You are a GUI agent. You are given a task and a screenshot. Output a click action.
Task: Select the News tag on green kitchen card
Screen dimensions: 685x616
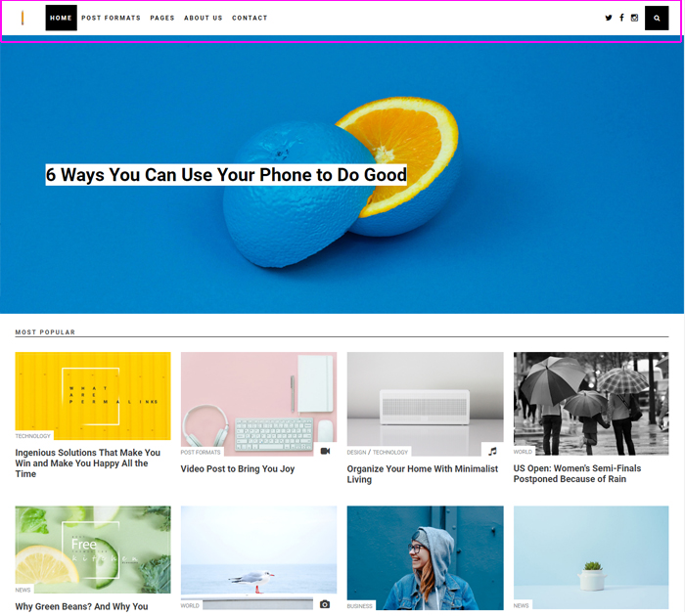coord(23,590)
